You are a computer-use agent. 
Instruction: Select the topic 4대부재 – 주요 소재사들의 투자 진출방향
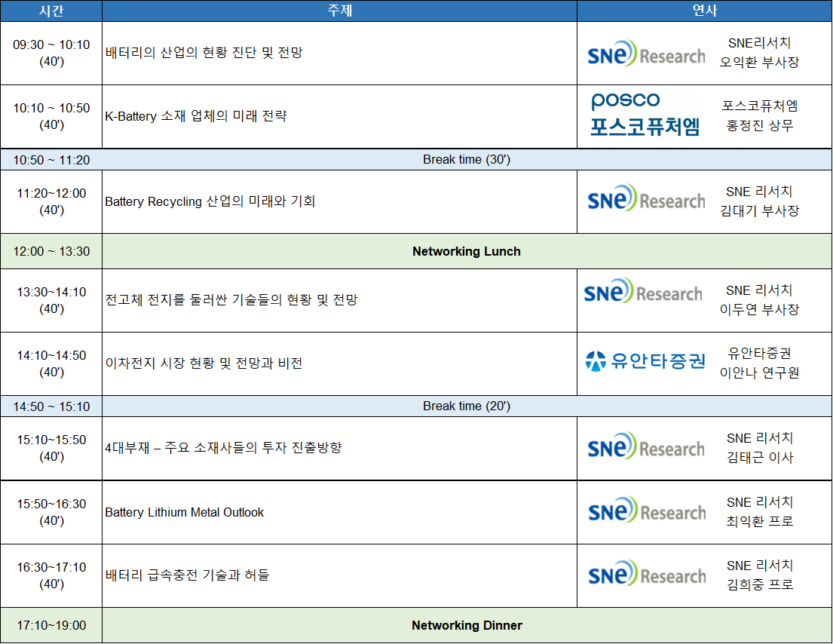[224, 447]
